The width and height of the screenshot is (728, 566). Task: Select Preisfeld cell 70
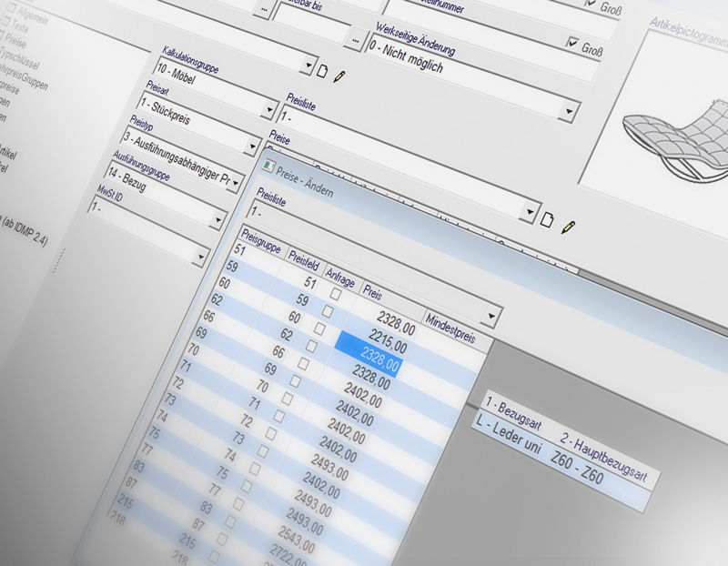tap(262, 387)
